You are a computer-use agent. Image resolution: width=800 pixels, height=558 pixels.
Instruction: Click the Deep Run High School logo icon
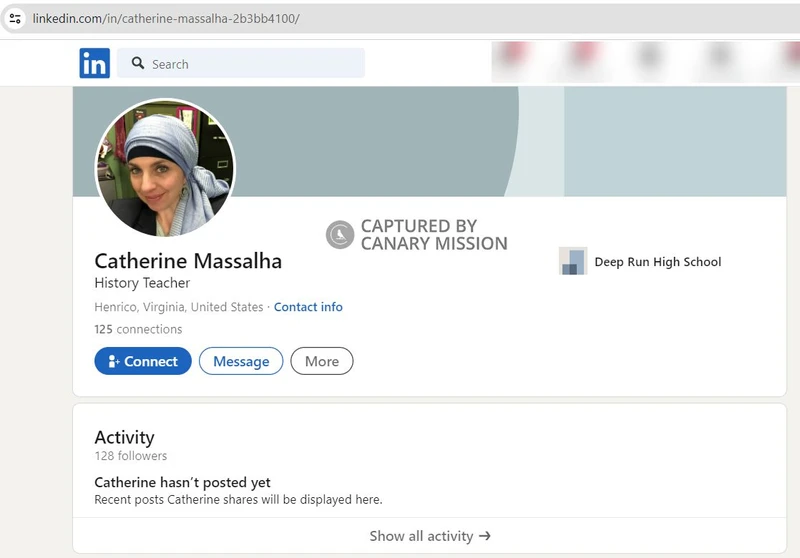(x=573, y=261)
